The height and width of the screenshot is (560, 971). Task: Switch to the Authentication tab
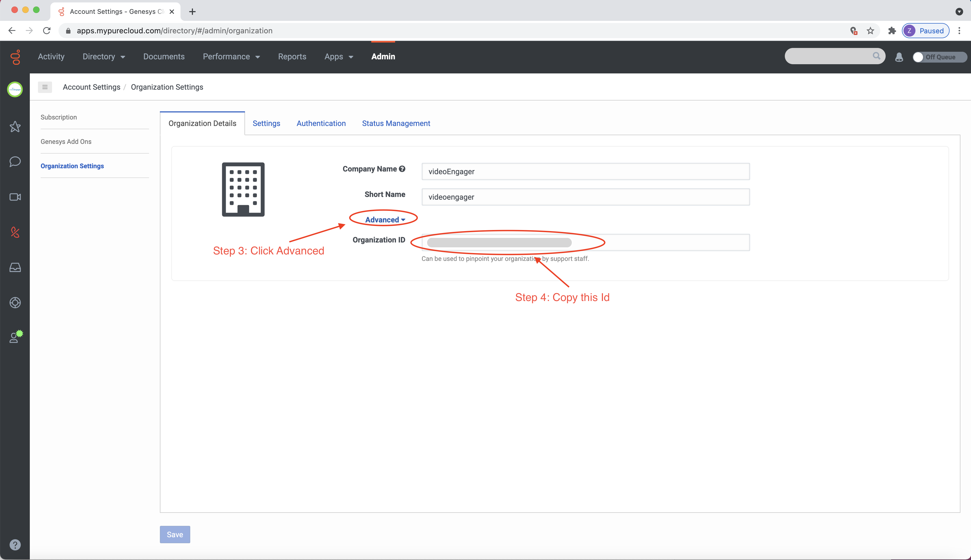321,124
